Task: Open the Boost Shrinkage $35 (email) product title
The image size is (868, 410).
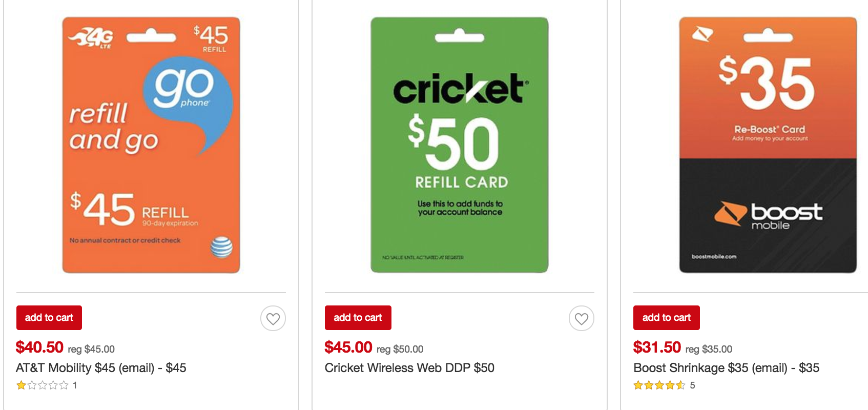Action: pos(726,368)
